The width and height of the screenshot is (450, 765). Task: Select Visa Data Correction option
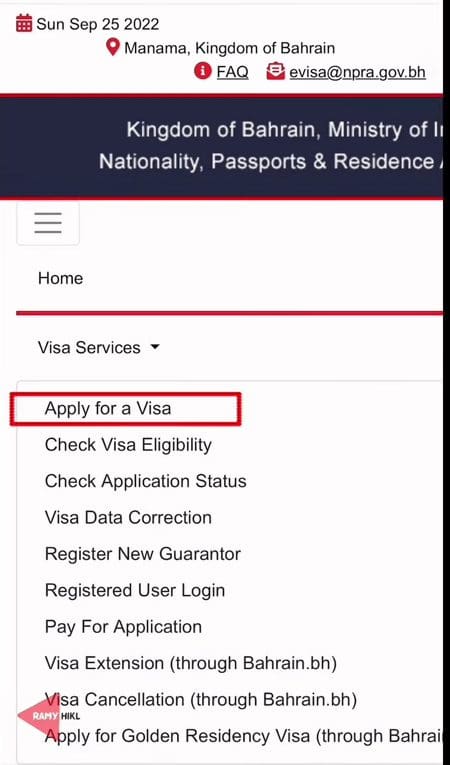[128, 517]
